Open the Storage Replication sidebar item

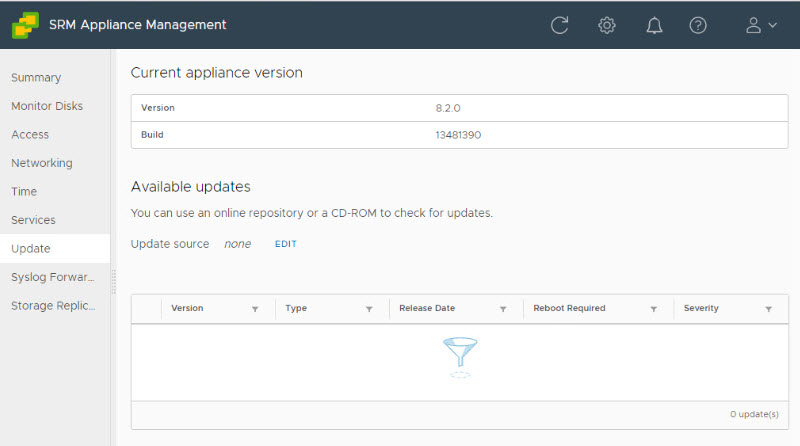click(53, 305)
